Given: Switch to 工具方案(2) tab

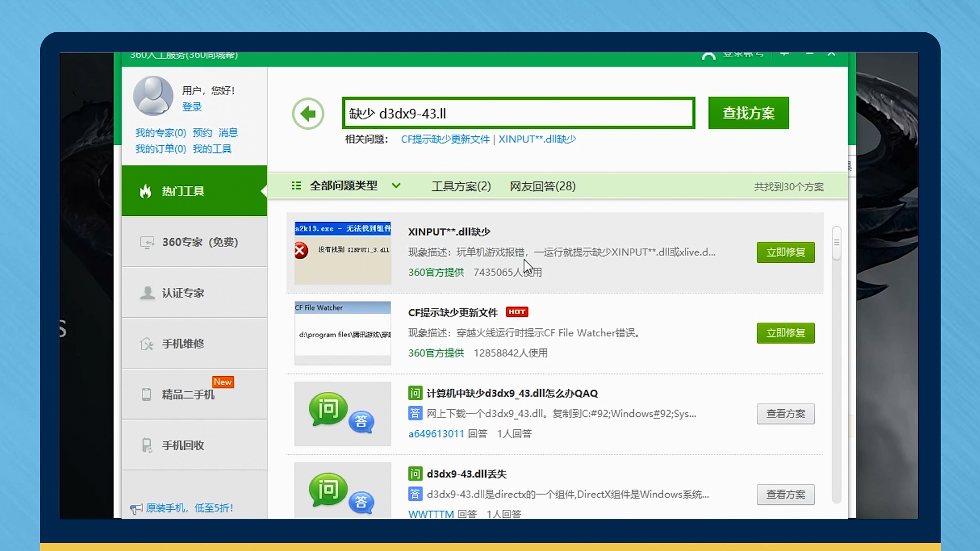Looking at the screenshot, I should pos(461,186).
